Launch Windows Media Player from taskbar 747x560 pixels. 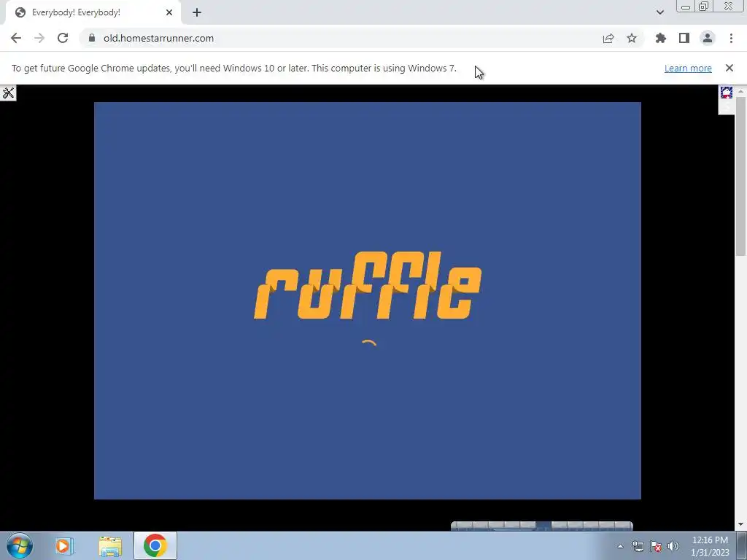point(63,545)
